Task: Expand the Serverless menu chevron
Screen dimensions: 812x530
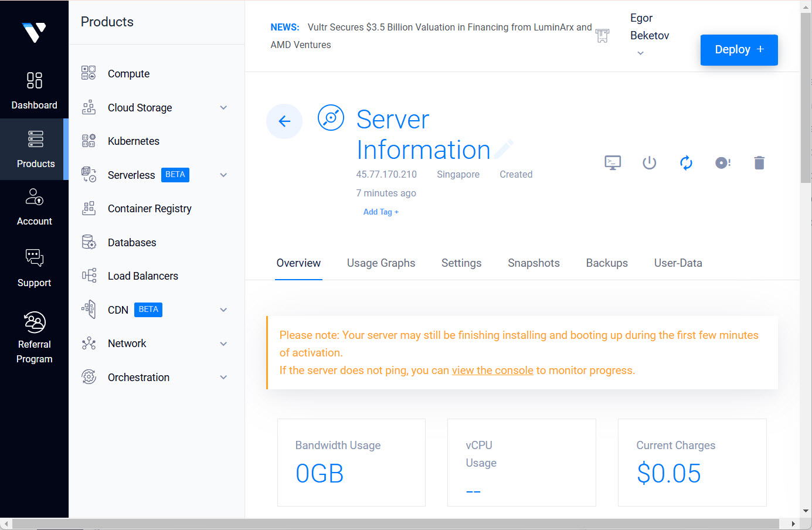Action: (x=223, y=175)
